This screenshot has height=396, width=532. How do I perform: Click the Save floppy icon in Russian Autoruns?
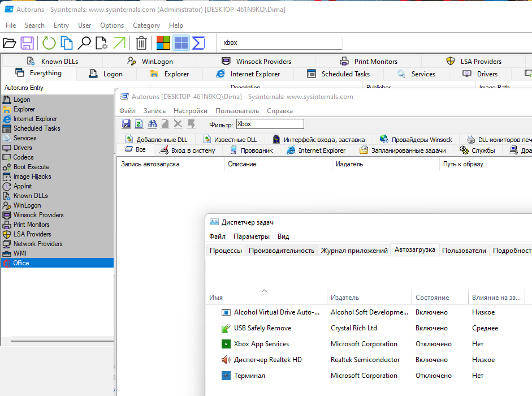(x=126, y=124)
